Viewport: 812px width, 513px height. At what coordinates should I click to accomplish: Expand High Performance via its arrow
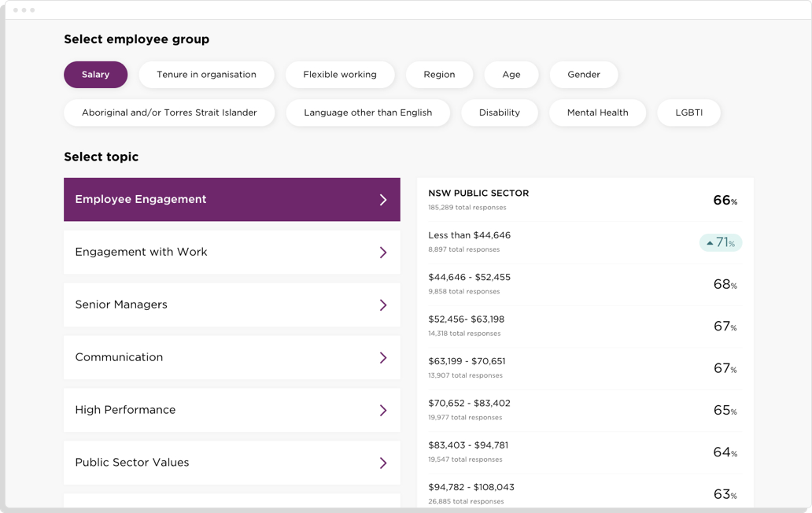click(383, 411)
